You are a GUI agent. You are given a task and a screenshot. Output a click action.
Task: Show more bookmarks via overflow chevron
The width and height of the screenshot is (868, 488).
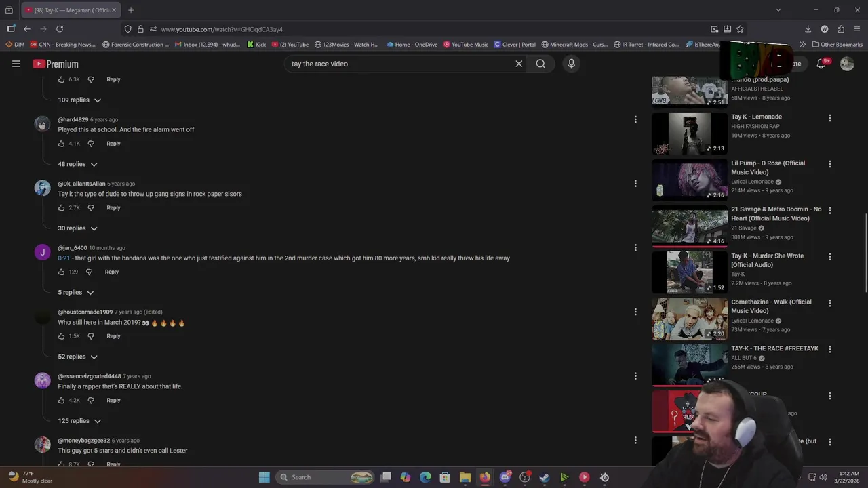[x=802, y=45]
